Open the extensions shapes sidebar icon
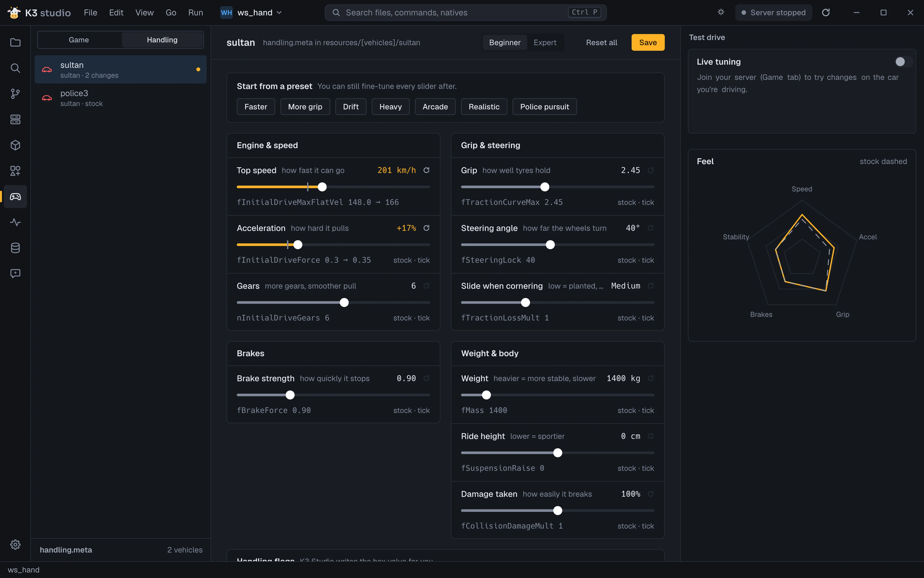The height and width of the screenshot is (578, 924). click(x=15, y=171)
